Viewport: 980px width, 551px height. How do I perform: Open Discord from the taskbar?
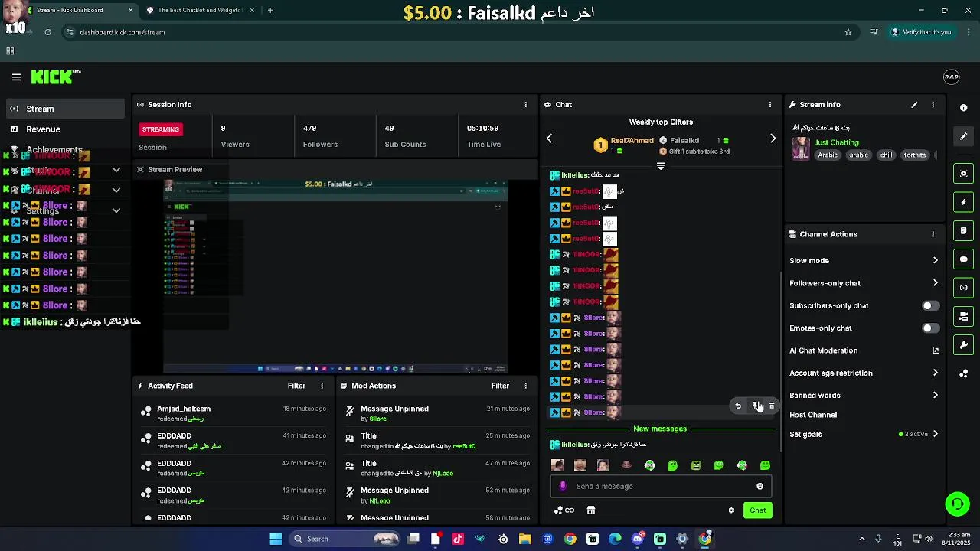pyautogui.click(x=637, y=539)
